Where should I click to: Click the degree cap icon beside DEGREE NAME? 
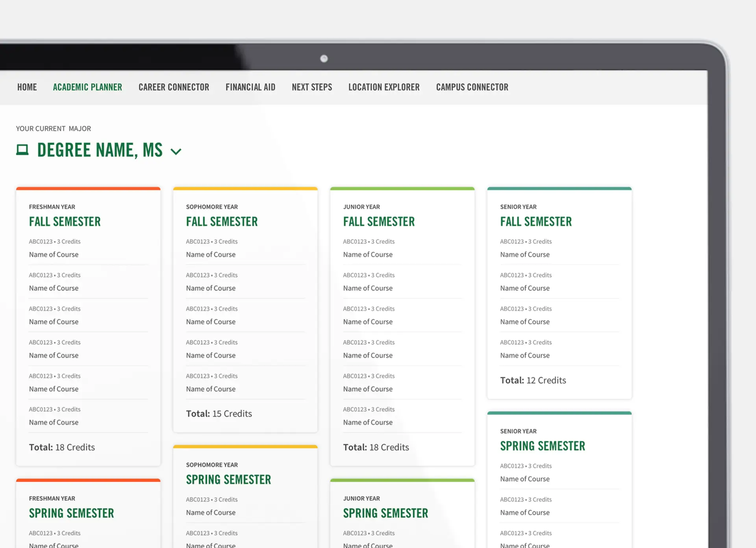tap(22, 150)
